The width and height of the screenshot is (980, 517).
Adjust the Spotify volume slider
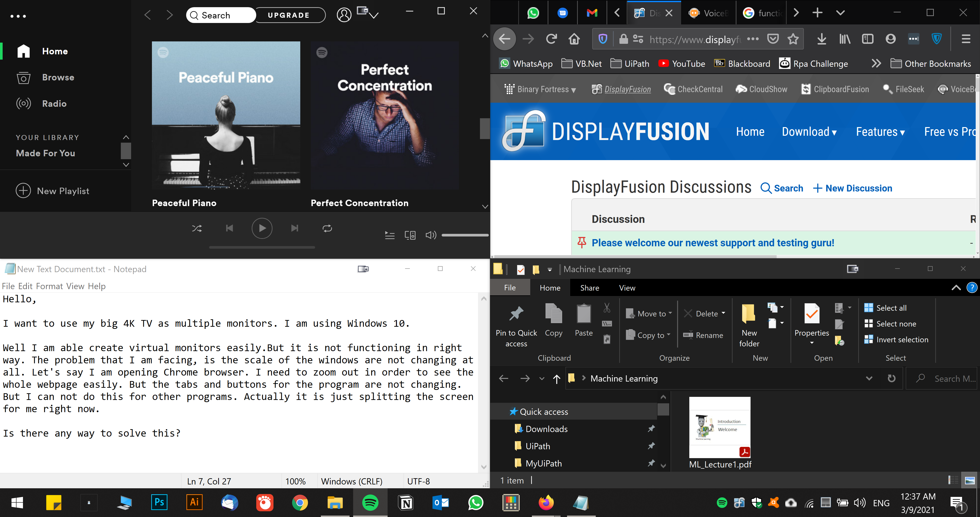coord(464,235)
